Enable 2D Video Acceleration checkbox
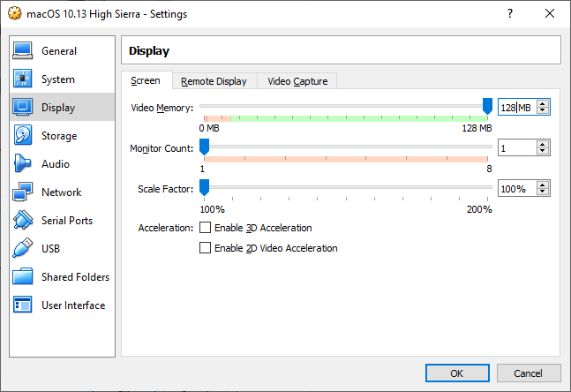This screenshot has height=392, width=571. (x=206, y=248)
